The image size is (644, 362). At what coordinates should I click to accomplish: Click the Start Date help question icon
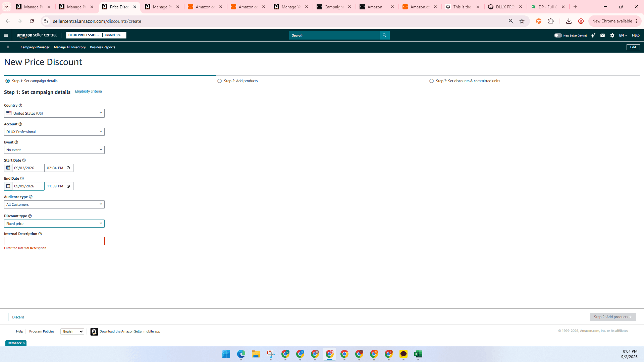pos(24,160)
